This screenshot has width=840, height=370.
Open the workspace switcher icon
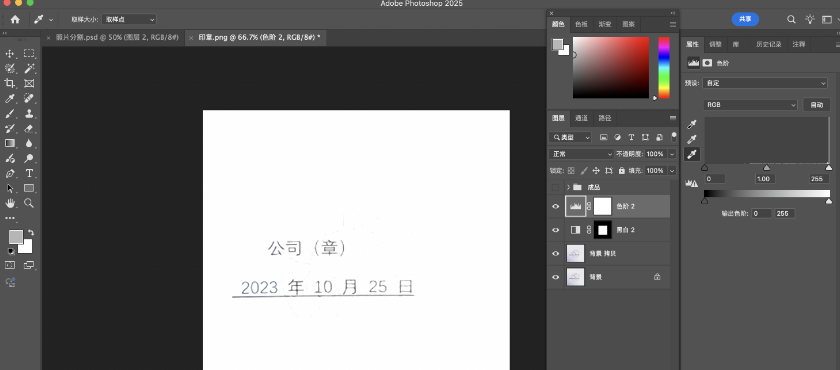pyautogui.click(x=827, y=19)
